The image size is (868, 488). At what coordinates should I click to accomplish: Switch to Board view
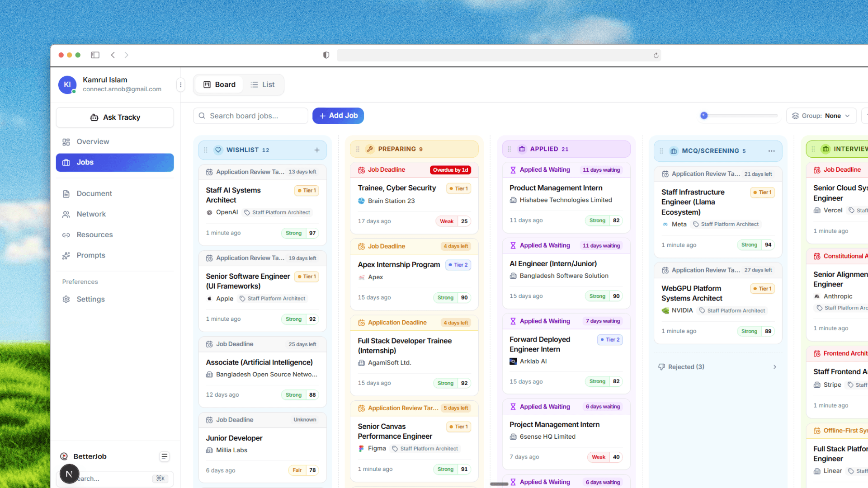(x=219, y=84)
